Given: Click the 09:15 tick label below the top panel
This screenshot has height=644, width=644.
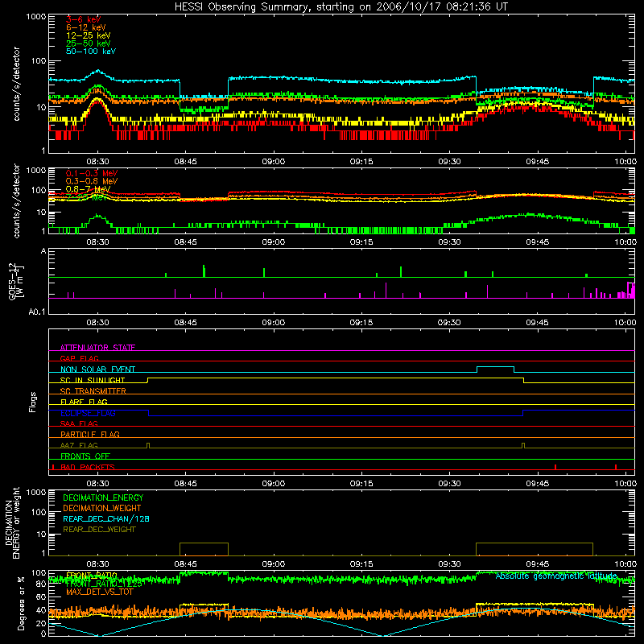Looking at the screenshot, I should click(x=361, y=162).
